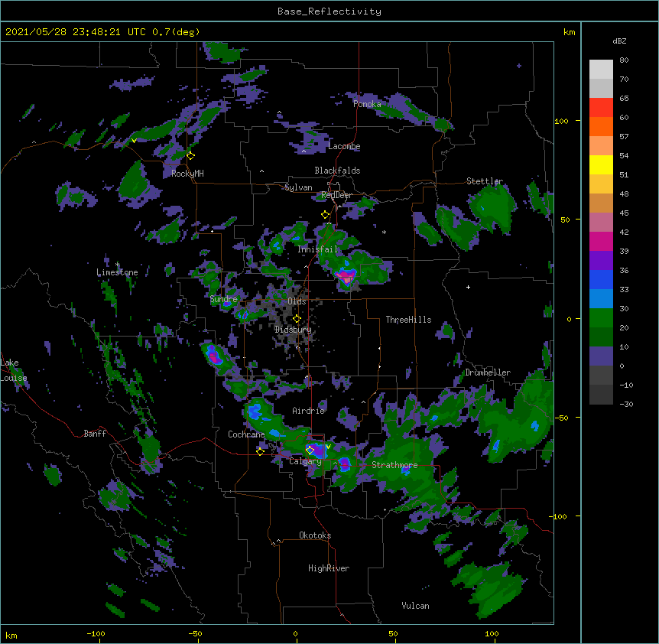Select the bright green 20-30 dBZ swatch
This screenshot has width=659, height=644.
[x=601, y=318]
